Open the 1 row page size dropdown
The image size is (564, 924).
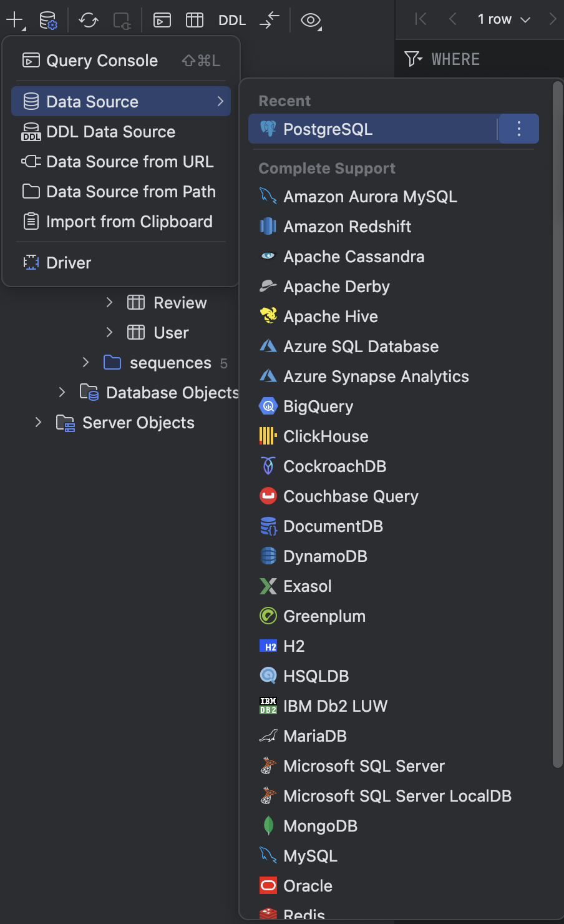(504, 19)
